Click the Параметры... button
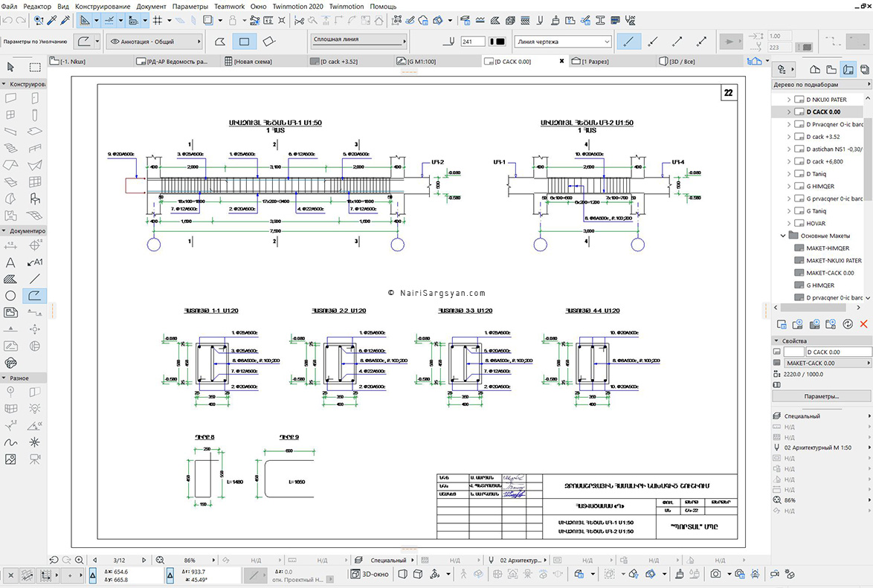Image resolution: width=873 pixels, height=588 pixels. pyautogui.click(x=821, y=396)
